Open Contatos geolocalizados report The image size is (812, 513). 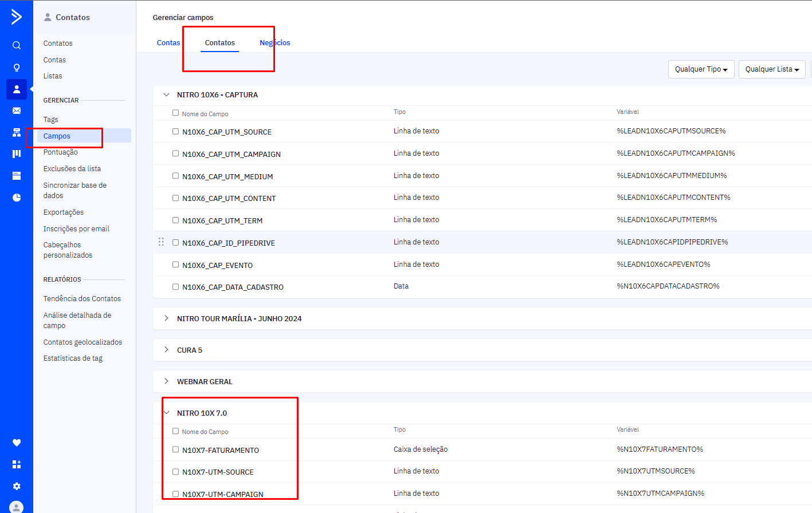tap(83, 342)
